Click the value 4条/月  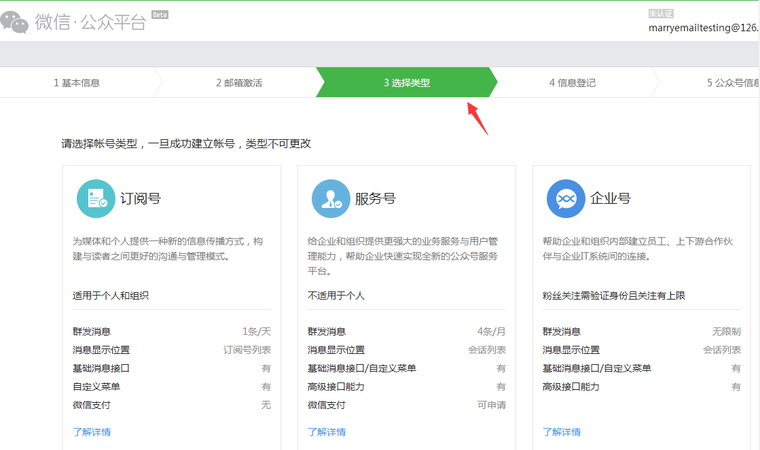click(491, 332)
